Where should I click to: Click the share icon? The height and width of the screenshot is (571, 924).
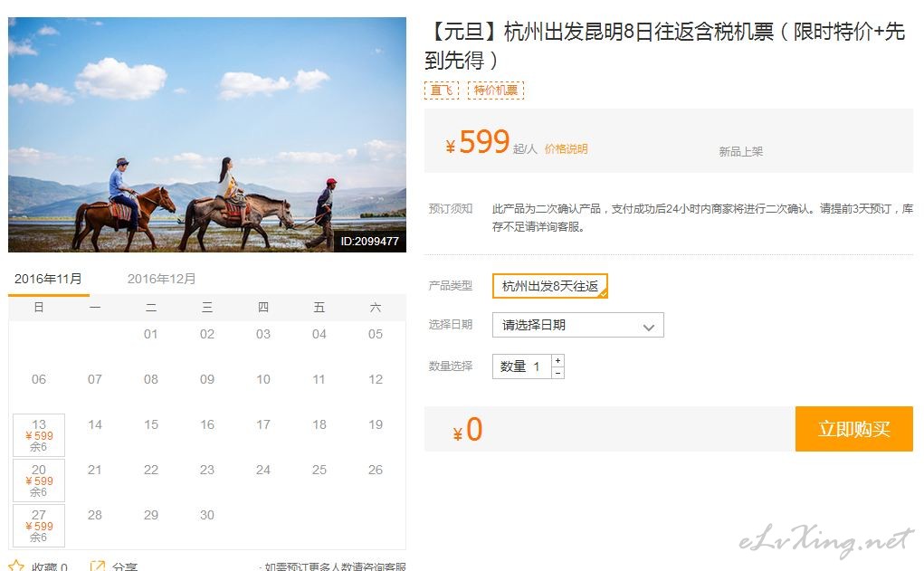[x=97, y=566]
